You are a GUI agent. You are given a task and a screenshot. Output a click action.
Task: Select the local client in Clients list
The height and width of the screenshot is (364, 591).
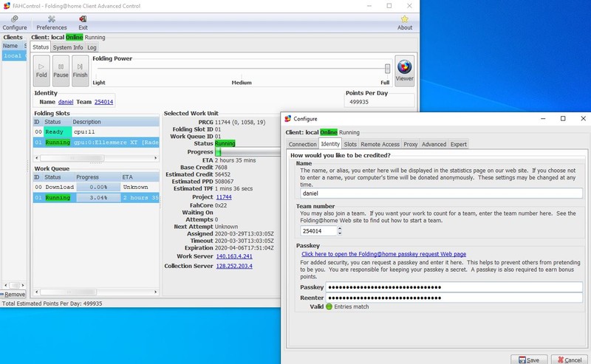(14, 56)
